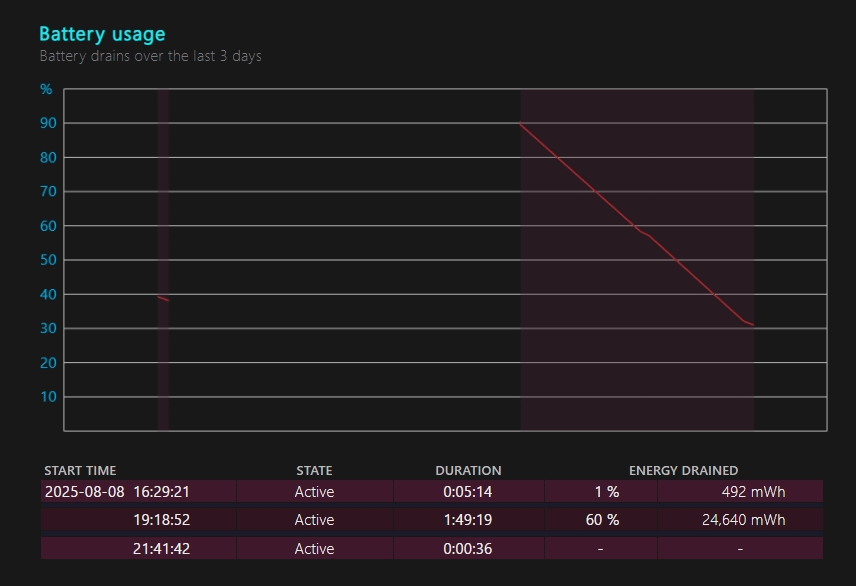Click the 1:49:19 duration cell

tap(468, 520)
